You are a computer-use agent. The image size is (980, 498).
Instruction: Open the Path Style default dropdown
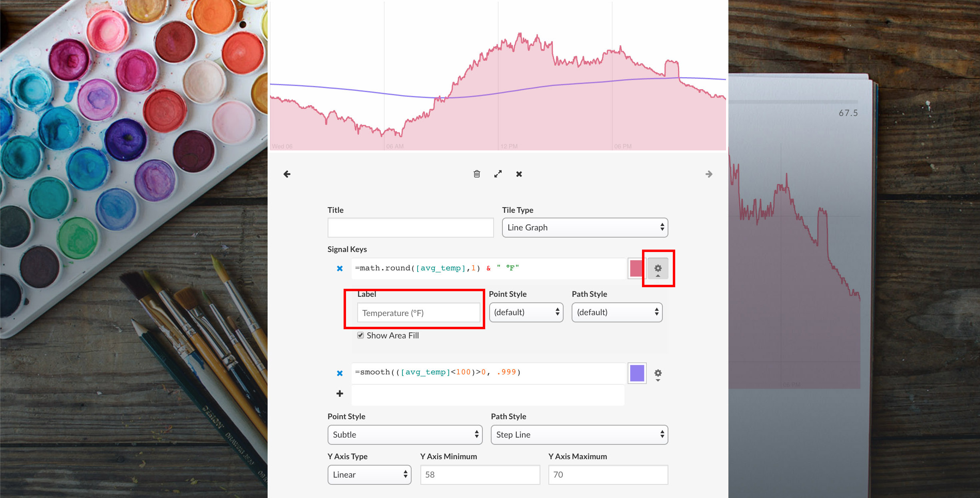point(617,312)
